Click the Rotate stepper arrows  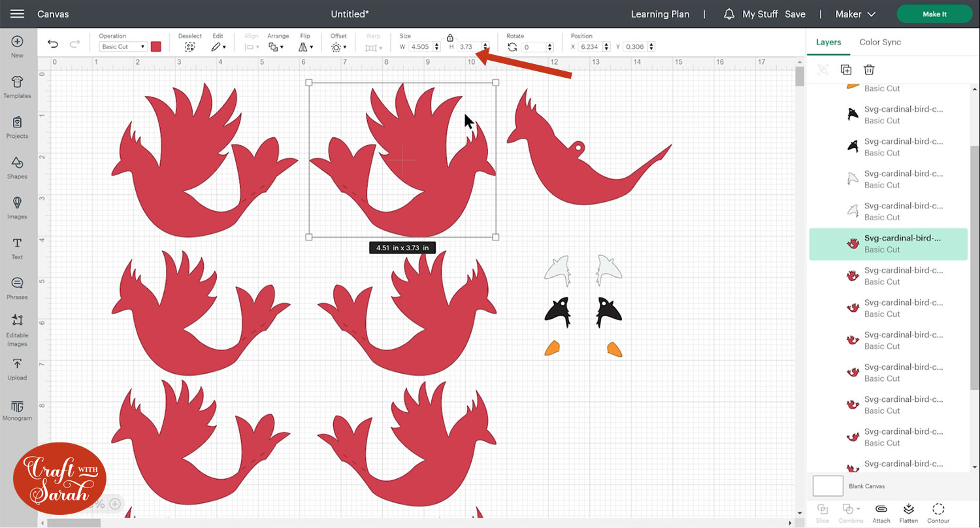(x=549, y=47)
